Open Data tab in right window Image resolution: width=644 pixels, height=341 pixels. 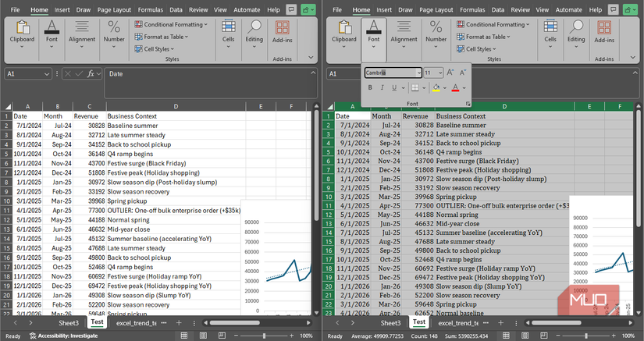point(498,9)
